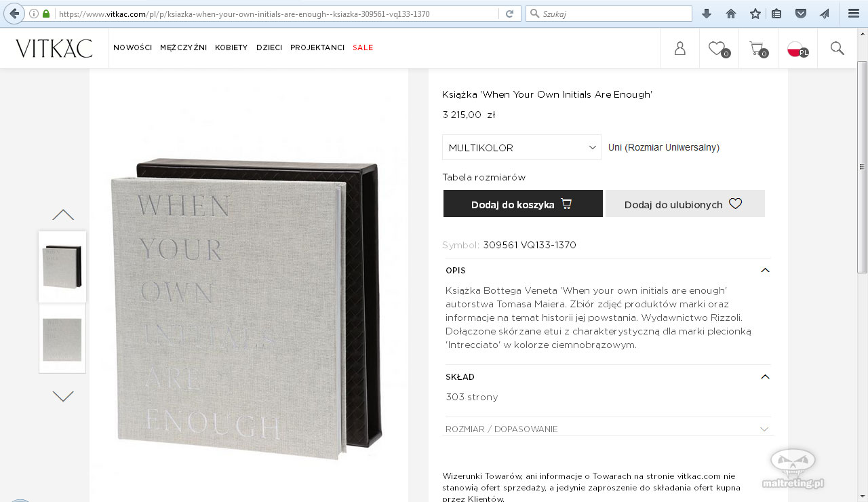Collapse the OPIS description section
Screen dimensions: 868x502
pyautogui.click(x=765, y=270)
